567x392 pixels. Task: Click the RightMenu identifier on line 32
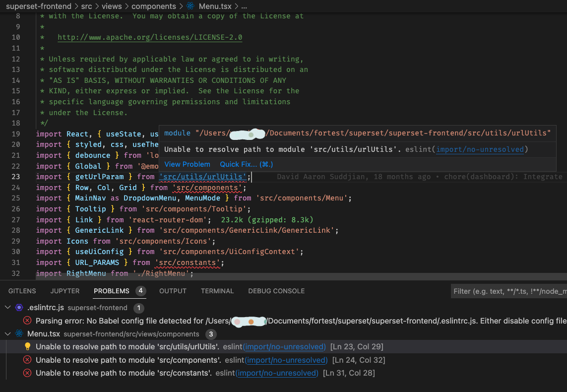tap(86, 273)
